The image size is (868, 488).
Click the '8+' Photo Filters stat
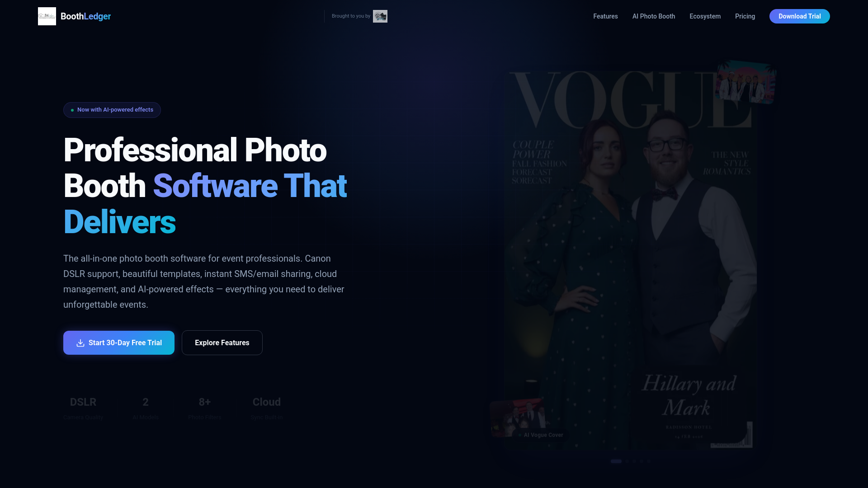pos(205,408)
